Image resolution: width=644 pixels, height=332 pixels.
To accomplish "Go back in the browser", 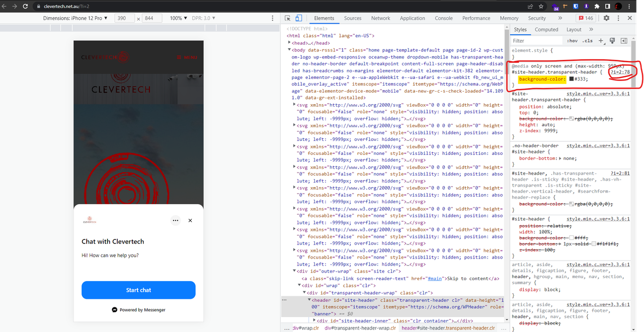I will pos(5,6).
